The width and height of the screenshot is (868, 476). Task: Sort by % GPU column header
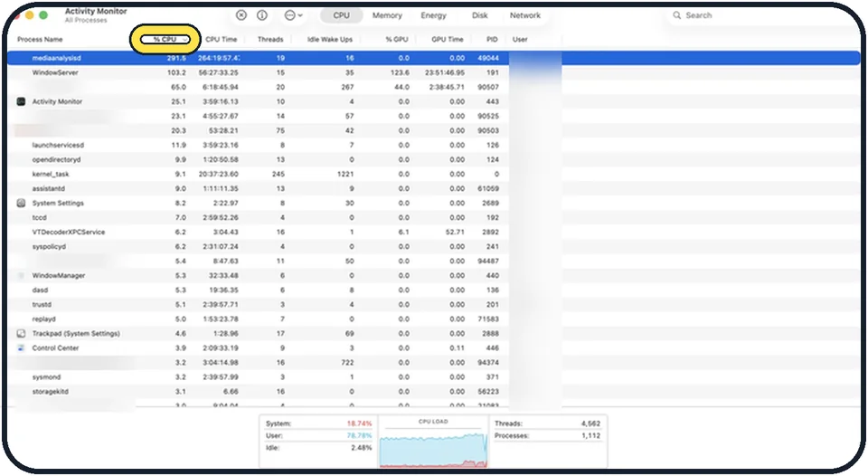[397, 39]
